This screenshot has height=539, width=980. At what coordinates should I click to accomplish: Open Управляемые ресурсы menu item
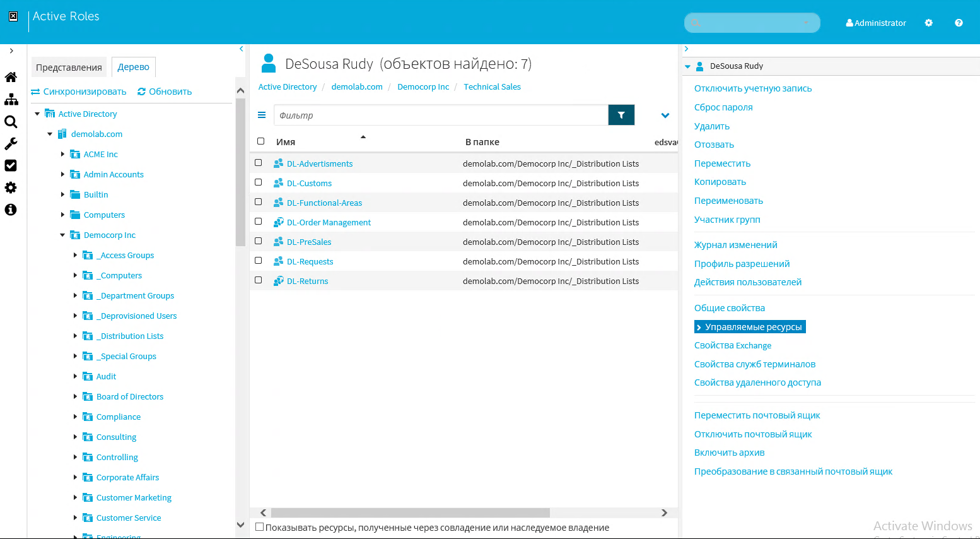click(750, 327)
